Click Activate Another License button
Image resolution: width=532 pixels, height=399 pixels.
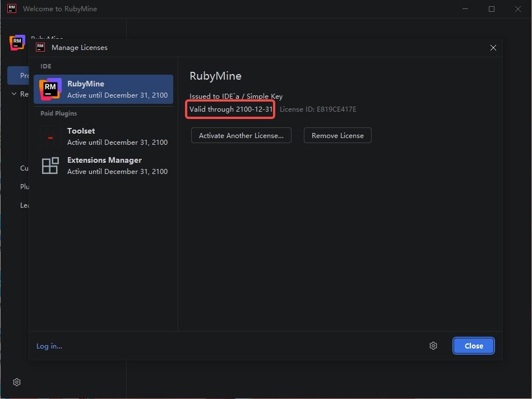241,135
